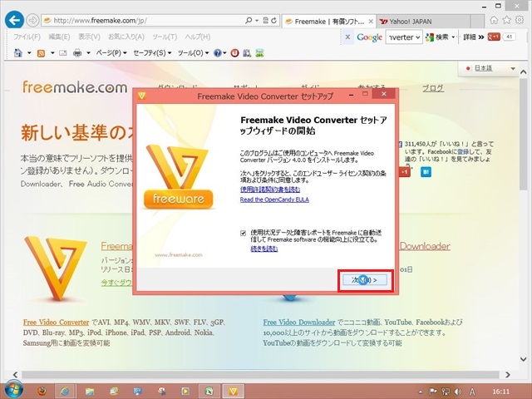Click the printer icon in command bar
The width and height of the screenshot is (532, 399).
coord(77,53)
